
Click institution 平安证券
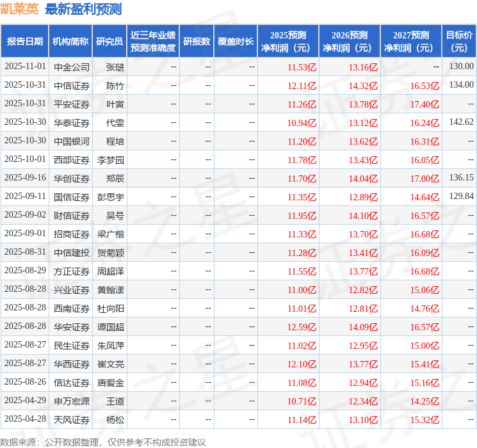point(72,104)
